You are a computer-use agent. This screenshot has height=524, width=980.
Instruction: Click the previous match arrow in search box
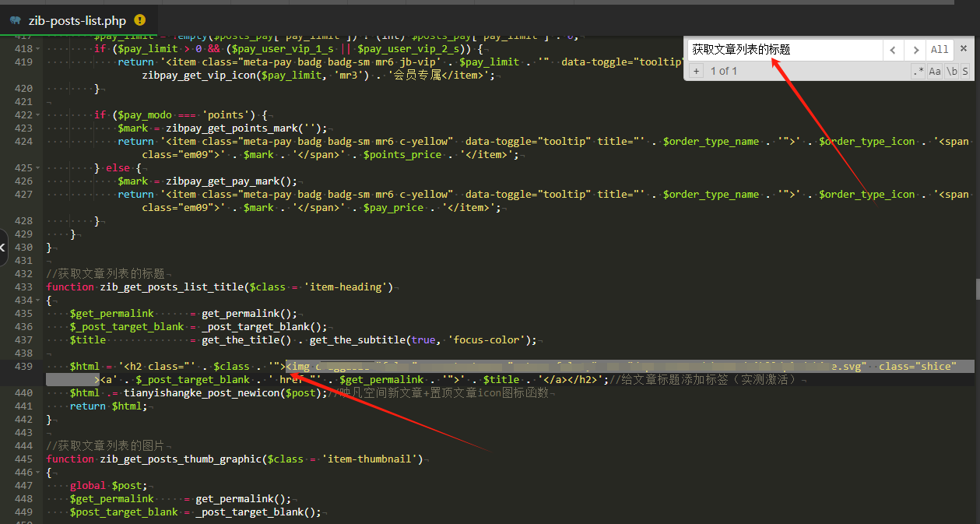893,49
